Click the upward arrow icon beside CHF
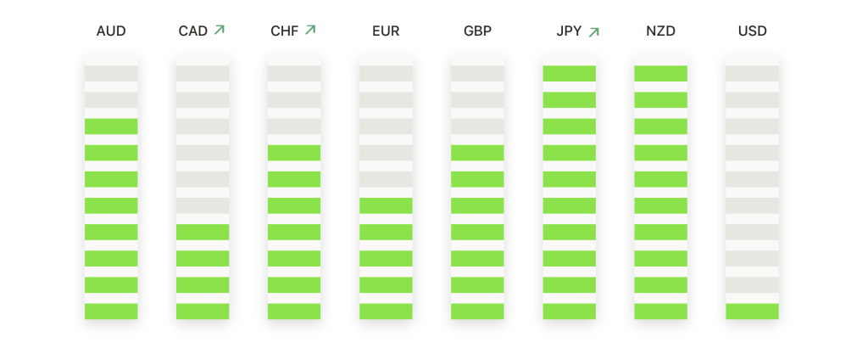 coord(310,30)
